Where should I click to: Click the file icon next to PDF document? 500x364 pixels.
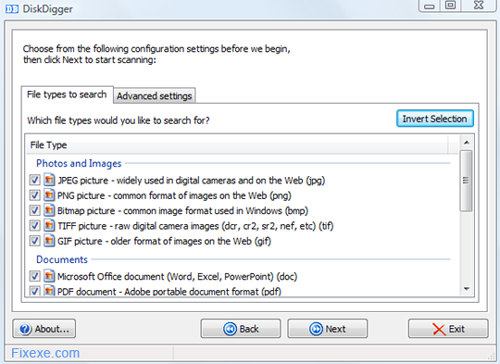coord(49,291)
